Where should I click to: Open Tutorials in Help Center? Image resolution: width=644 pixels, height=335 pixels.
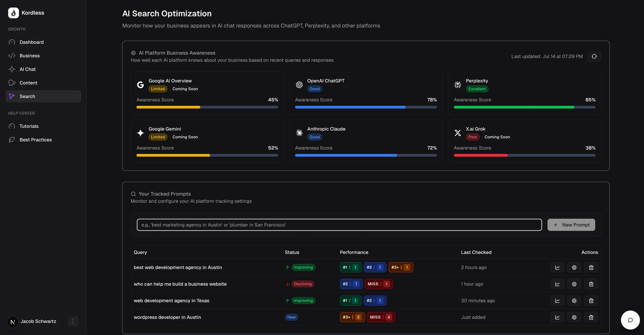[29, 126]
